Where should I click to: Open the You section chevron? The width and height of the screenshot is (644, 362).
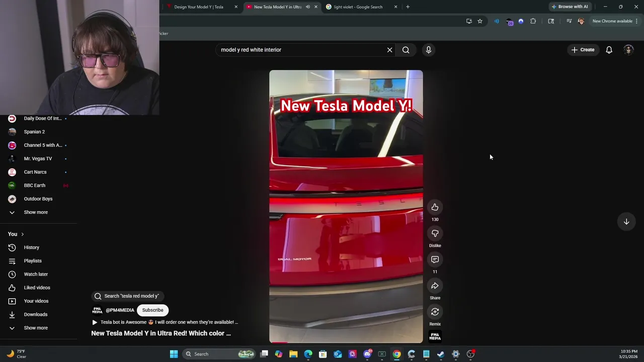pos(22,234)
